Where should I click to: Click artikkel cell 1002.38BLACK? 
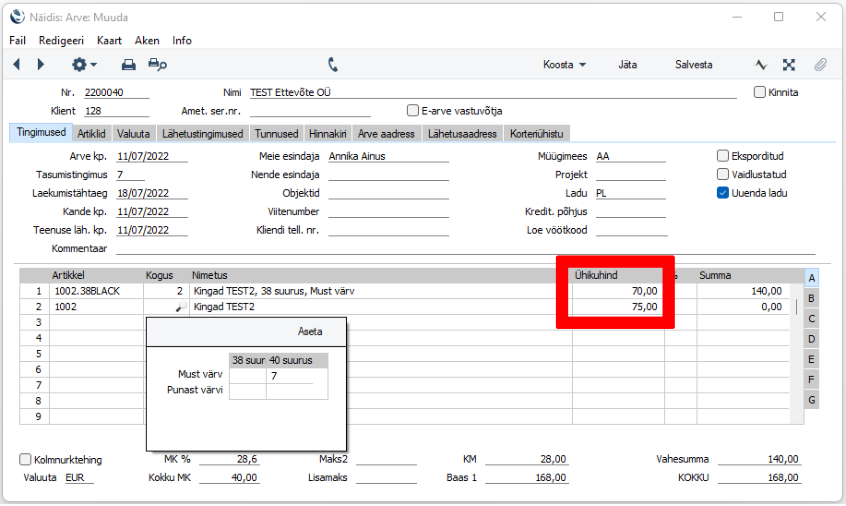[97, 291]
